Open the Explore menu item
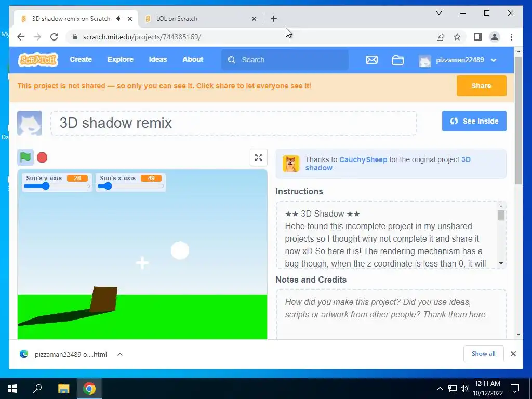The image size is (532, 399). (121, 59)
